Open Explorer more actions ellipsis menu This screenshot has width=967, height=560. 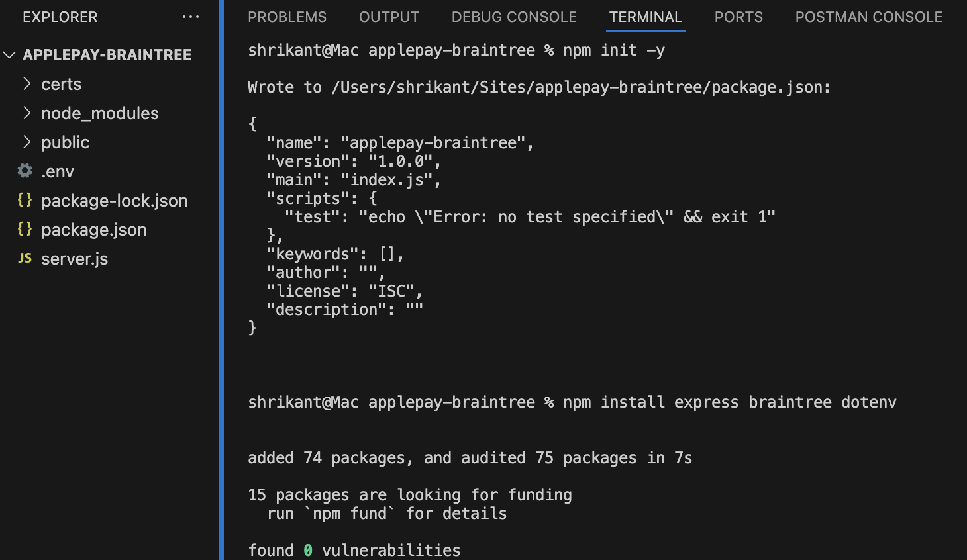[x=191, y=17]
